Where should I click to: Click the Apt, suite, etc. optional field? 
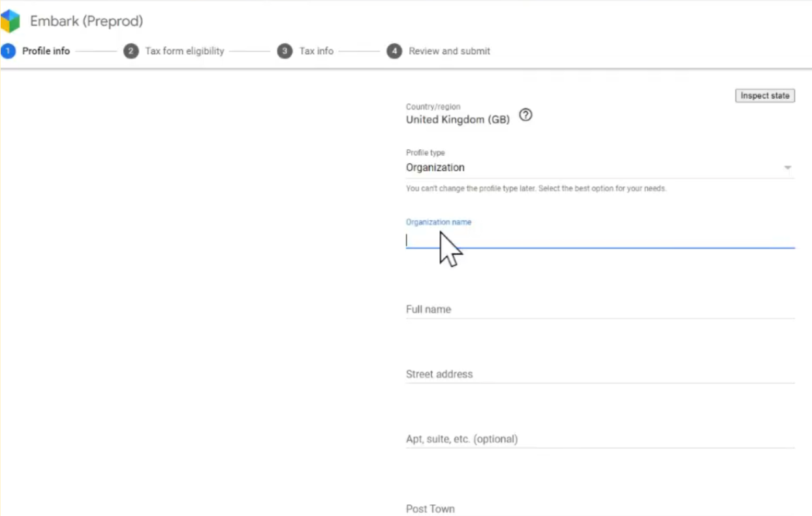(599, 439)
